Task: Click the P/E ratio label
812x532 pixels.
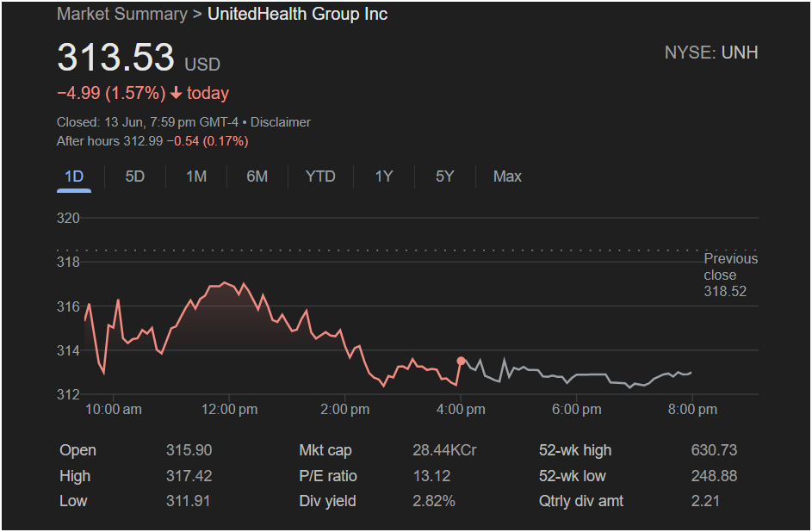Action: (328, 476)
